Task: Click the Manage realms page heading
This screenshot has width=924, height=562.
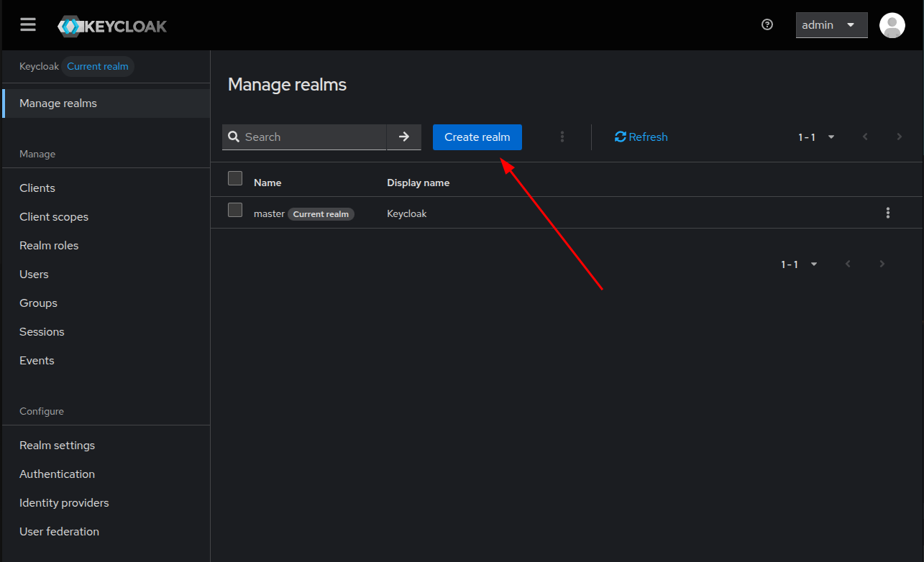Action: click(287, 85)
